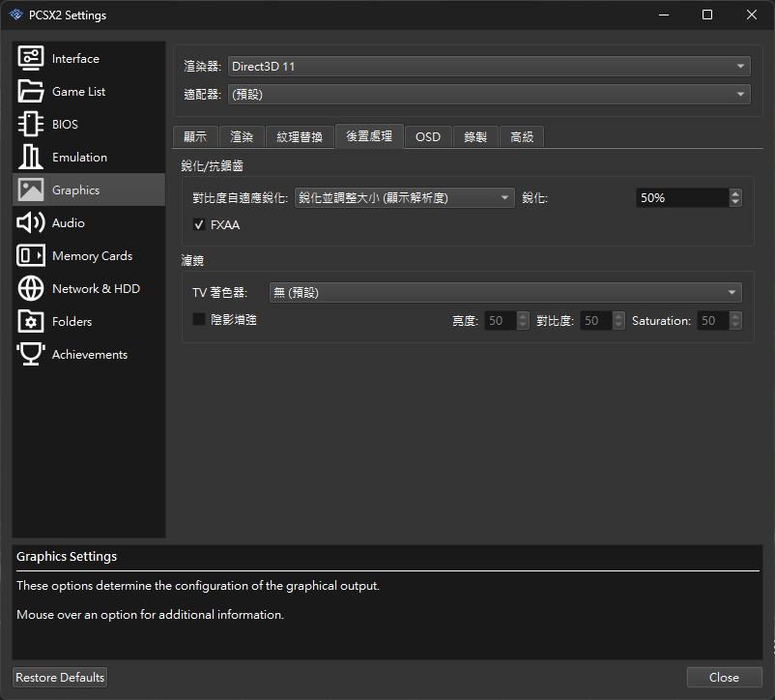Viewport: 775px width, 700px height.
Task: Select the Emulation settings icon
Action: (x=31, y=158)
